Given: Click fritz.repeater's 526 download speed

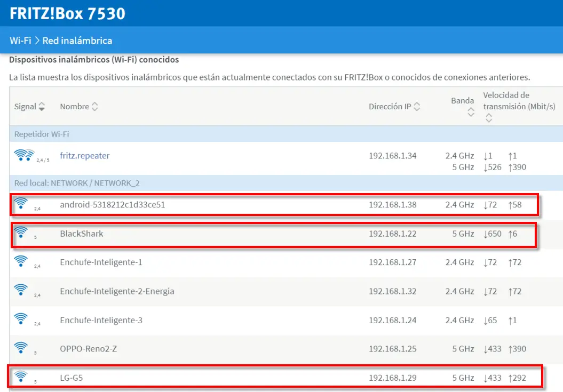Looking at the screenshot, I should click(493, 167).
